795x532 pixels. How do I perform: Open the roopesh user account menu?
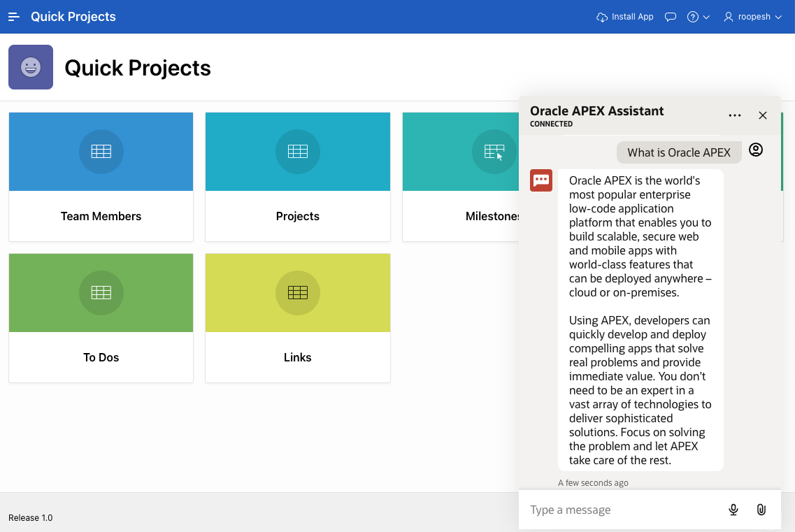coord(753,17)
